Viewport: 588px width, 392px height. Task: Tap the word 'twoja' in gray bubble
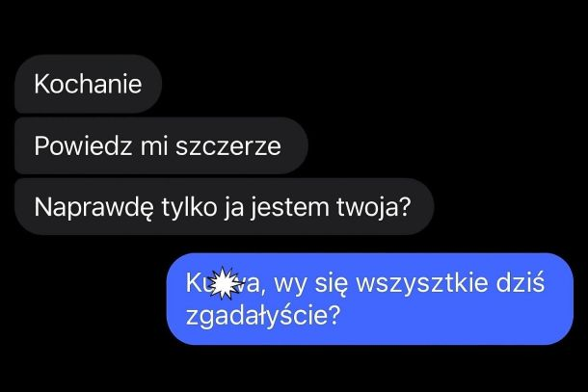365,207
